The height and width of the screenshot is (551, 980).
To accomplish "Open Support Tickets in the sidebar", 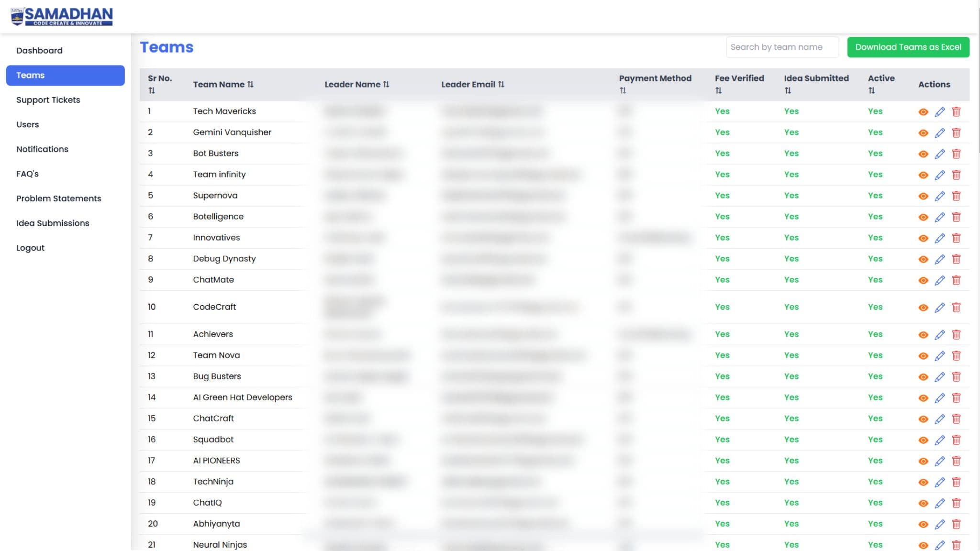I will (48, 99).
